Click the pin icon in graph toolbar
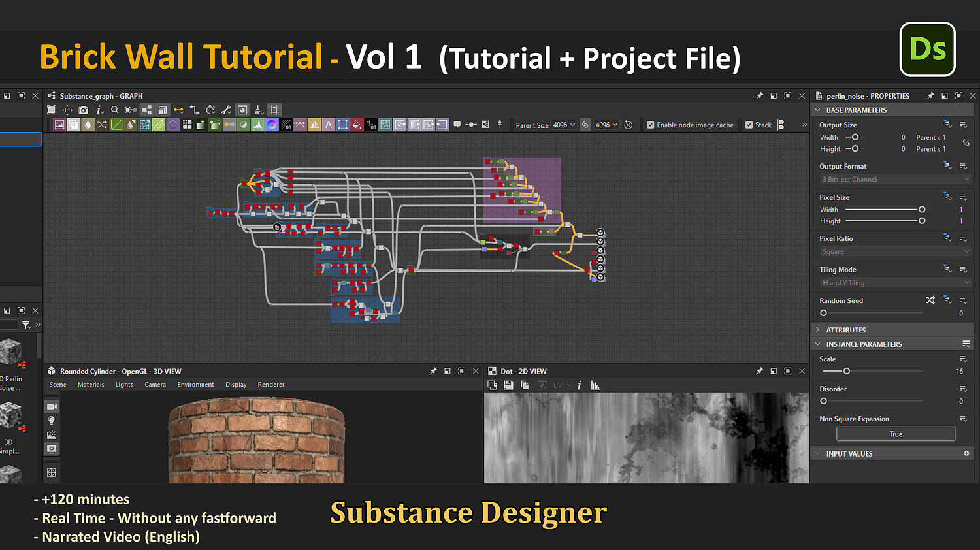This screenshot has height=550, width=980. tap(500, 124)
